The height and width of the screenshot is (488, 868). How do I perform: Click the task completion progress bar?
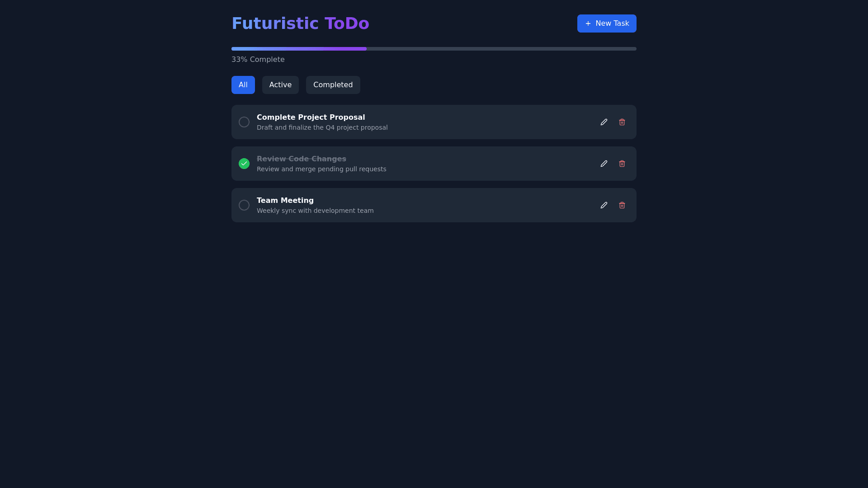coord(434,49)
